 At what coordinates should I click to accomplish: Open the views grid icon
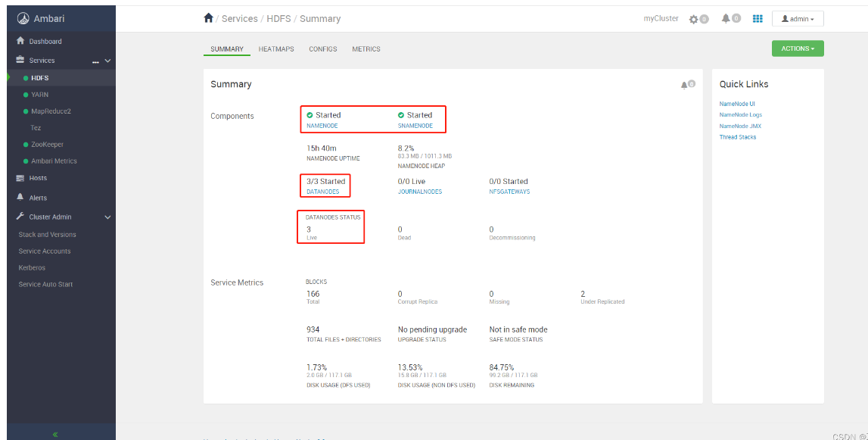click(758, 19)
